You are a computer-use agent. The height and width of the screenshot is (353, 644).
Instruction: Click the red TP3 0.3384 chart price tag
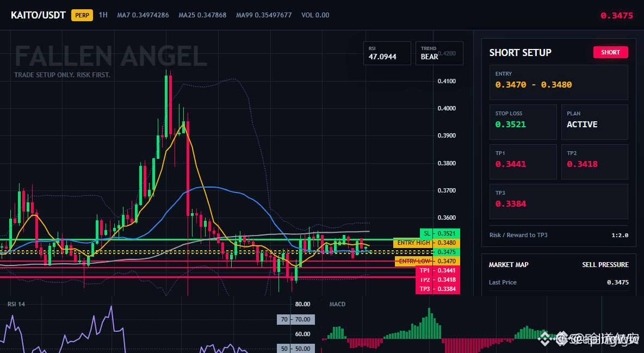point(438,289)
